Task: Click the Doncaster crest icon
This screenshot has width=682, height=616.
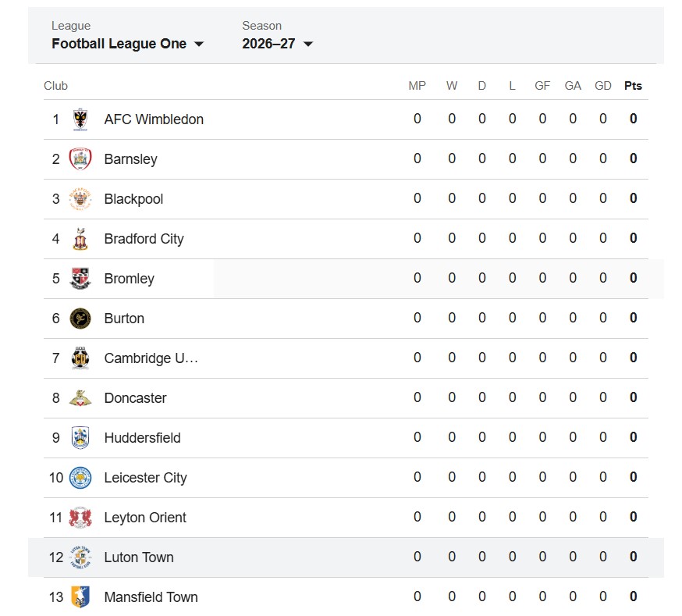Action: click(x=80, y=398)
